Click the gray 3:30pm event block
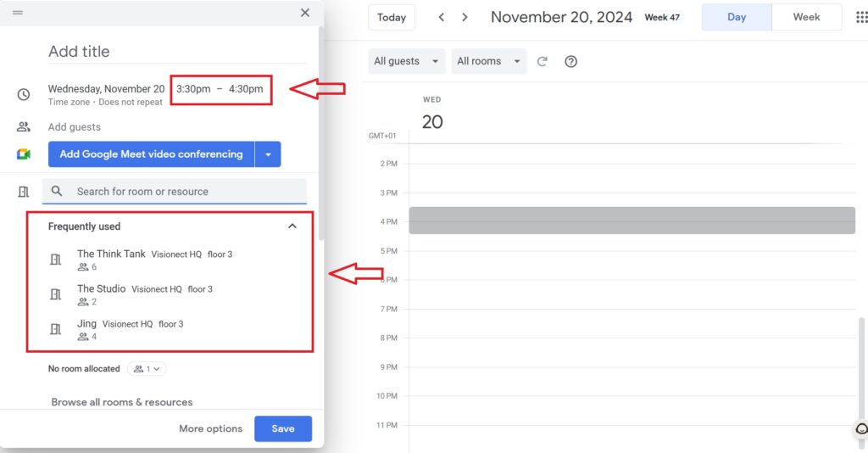 (632, 221)
